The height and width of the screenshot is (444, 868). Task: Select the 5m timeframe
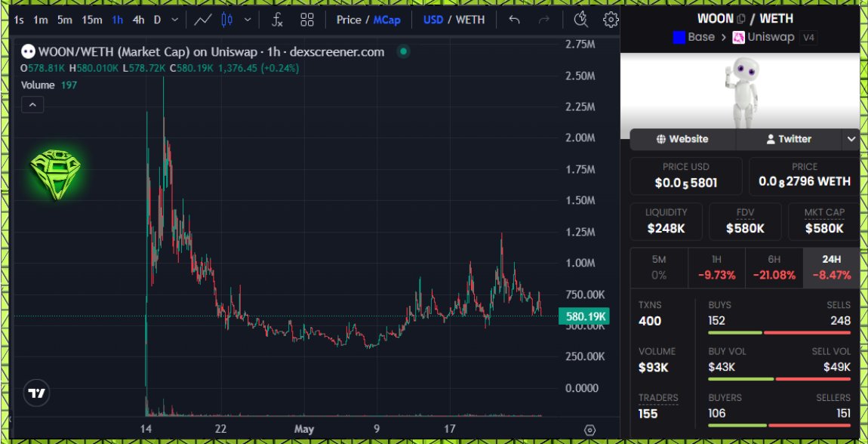click(x=65, y=20)
